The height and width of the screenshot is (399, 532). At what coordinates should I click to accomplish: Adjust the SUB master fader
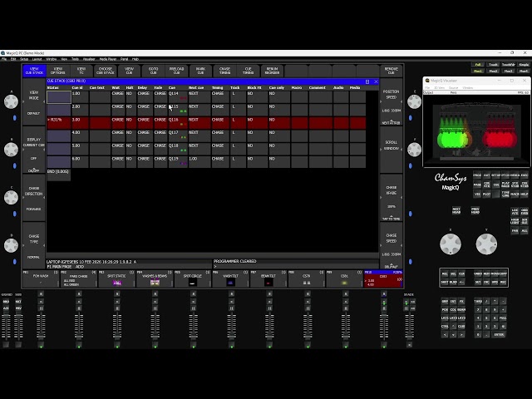[18, 328]
